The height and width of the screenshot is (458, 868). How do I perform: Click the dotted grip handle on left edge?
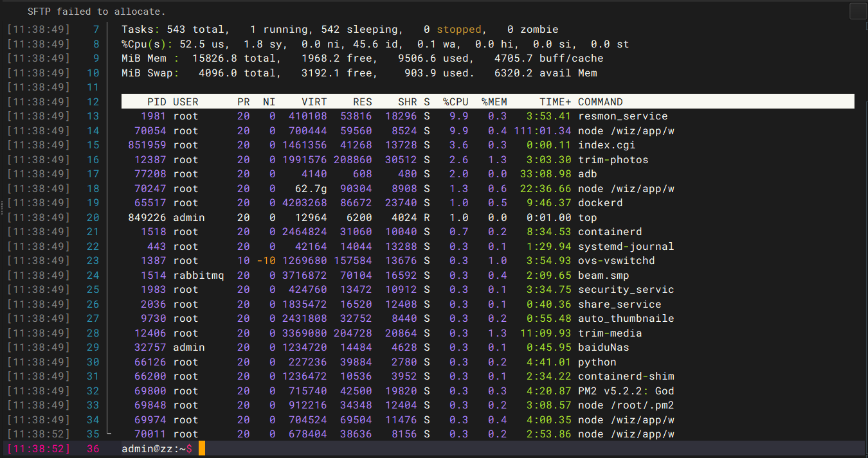pos(2,207)
